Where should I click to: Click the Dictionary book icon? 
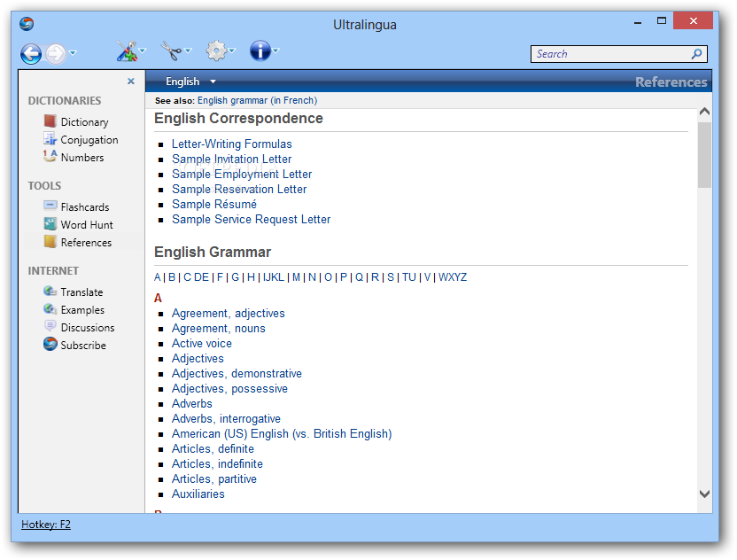tap(50, 121)
